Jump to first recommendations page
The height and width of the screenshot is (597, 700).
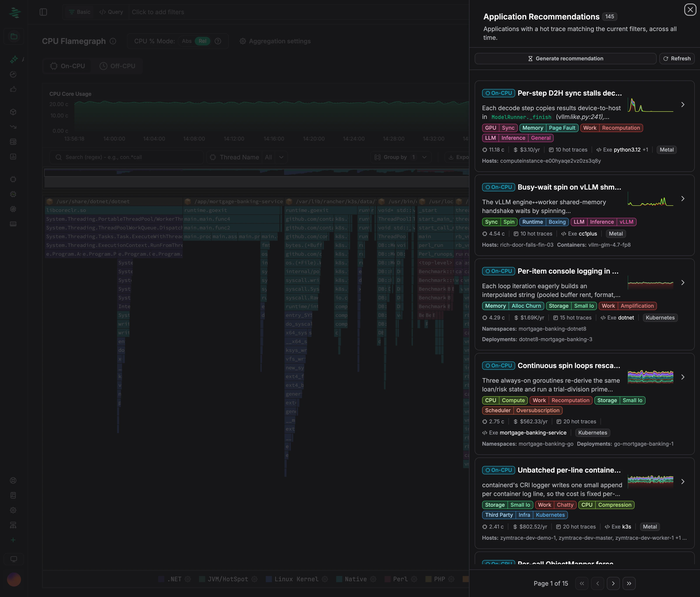[582, 583]
